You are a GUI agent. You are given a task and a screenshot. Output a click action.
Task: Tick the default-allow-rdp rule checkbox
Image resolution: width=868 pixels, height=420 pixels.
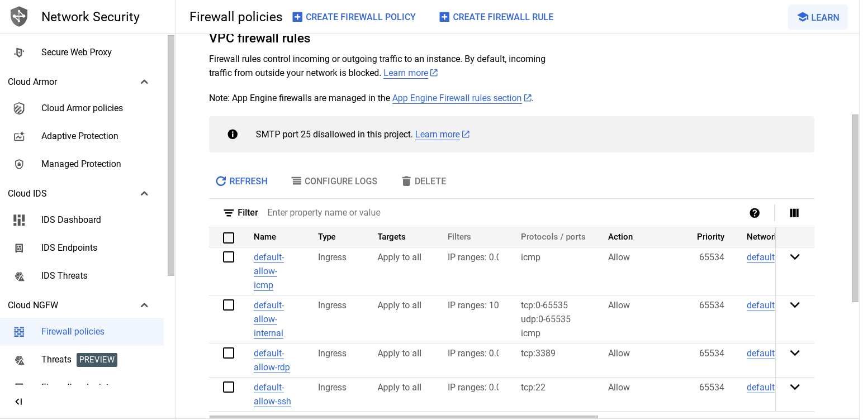[x=229, y=353]
